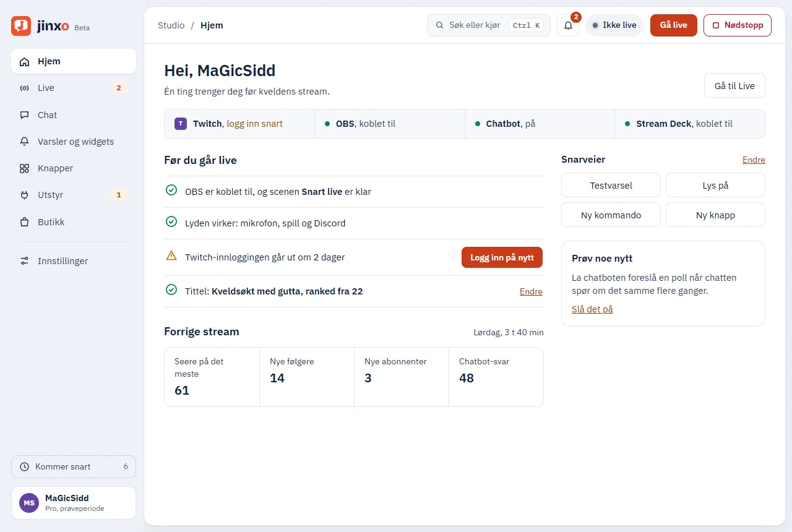Click Endre link in the Tittel row

pyautogui.click(x=531, y=291)
